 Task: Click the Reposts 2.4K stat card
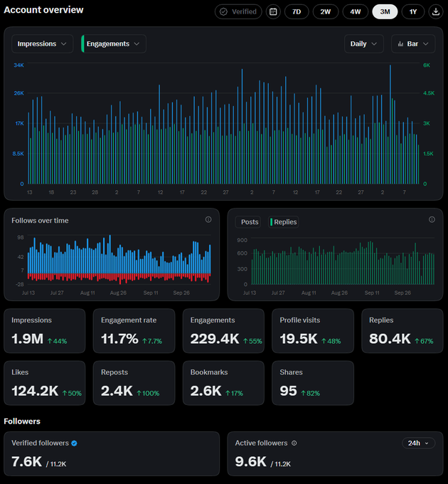(134, 383)
